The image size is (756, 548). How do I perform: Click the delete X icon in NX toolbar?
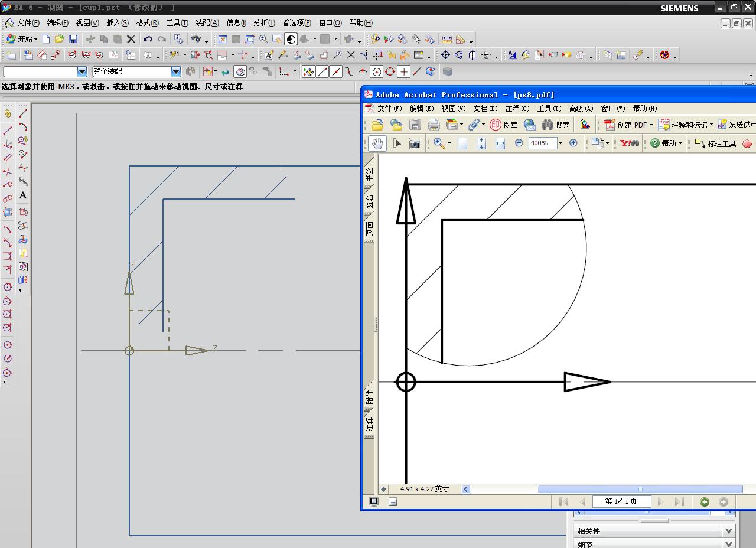click(131, 39)
